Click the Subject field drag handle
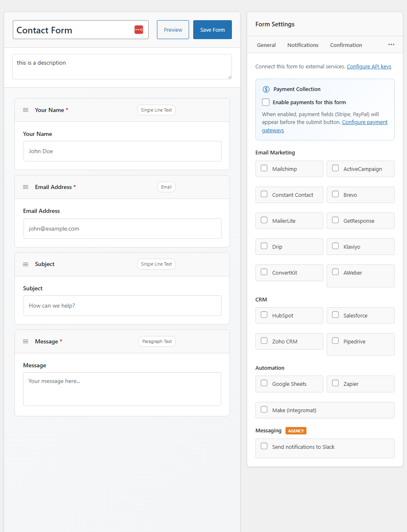This screenshot has height=532, width=407. (26, 264)
